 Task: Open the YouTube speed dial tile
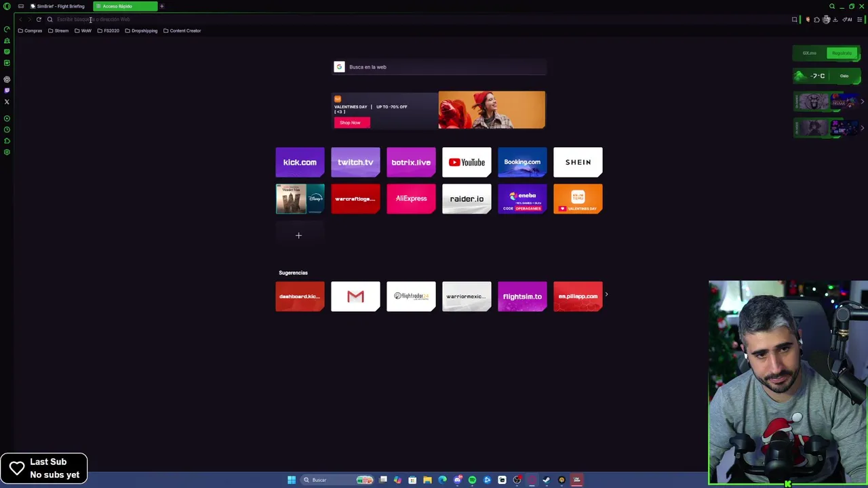point(467,162)
